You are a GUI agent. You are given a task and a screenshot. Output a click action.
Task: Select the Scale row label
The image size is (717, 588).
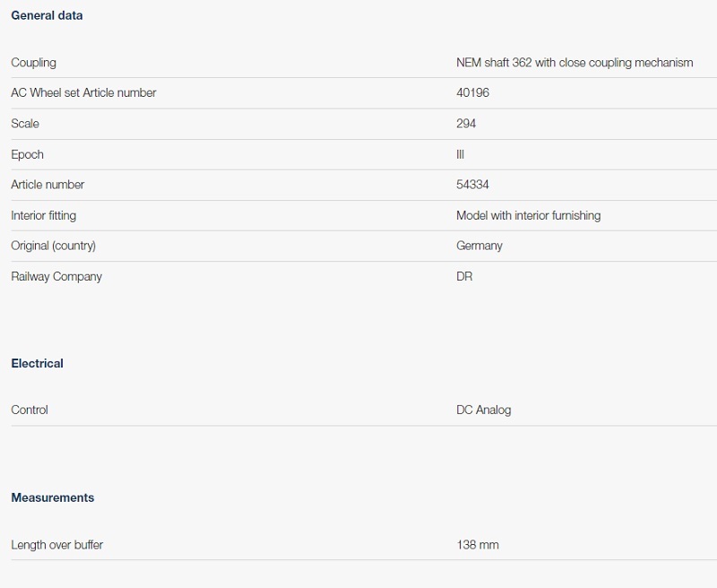[x=25, y=124]
